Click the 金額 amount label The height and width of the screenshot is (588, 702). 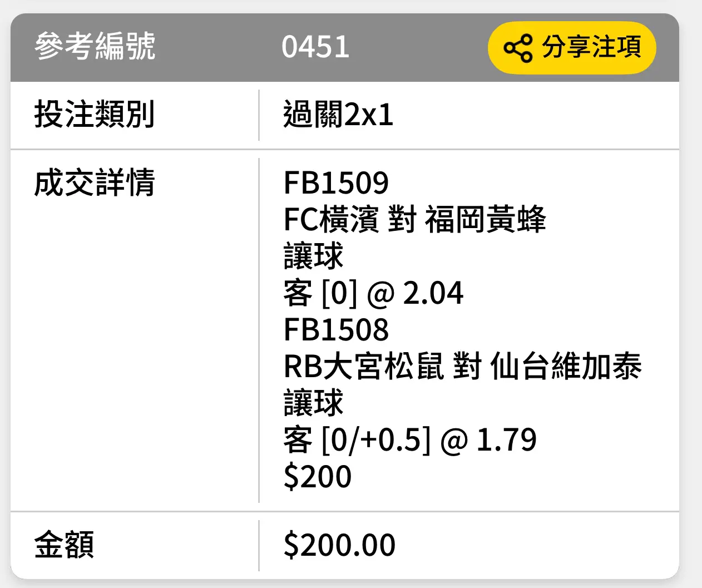64,544
